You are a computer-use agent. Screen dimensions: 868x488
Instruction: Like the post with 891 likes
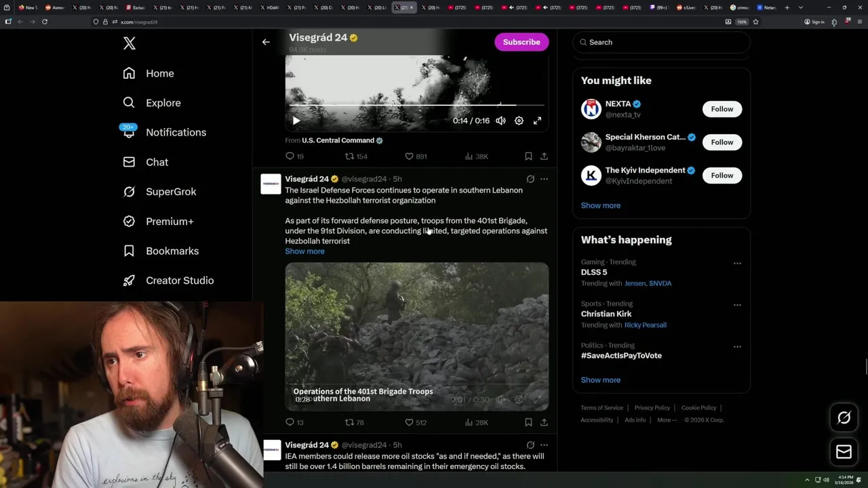[x=416, y=157]
